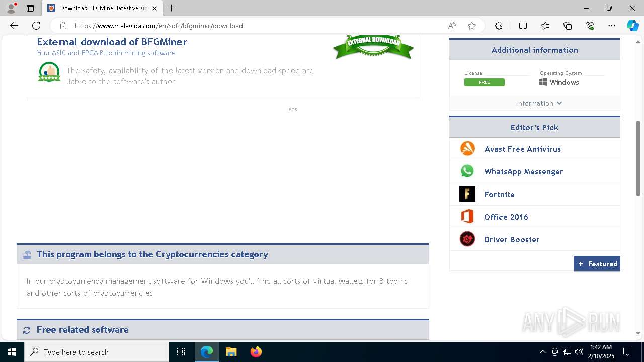
Task: Click the Driver Booster icon
Action: pyautogui.click(x=467, y=239)
